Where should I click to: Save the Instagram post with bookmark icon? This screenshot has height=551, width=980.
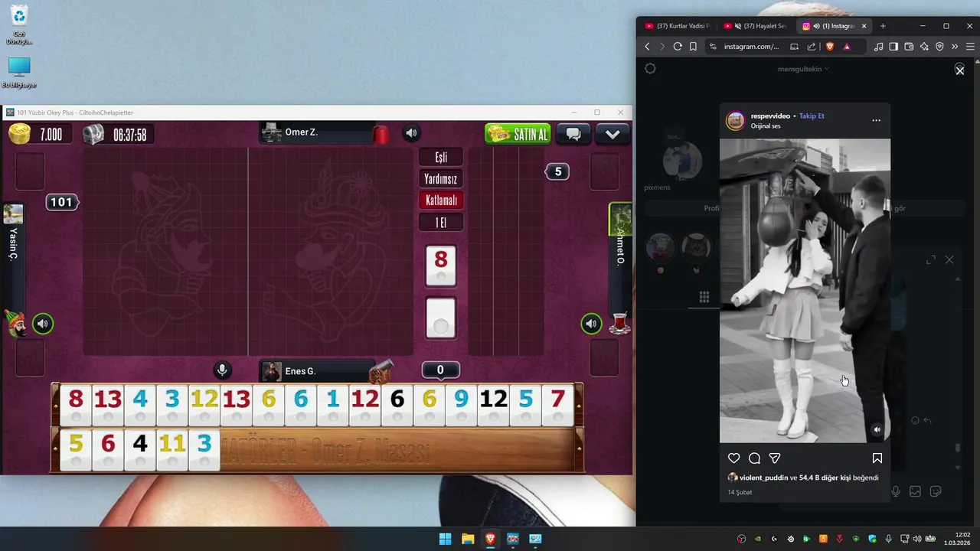(877, 458)
